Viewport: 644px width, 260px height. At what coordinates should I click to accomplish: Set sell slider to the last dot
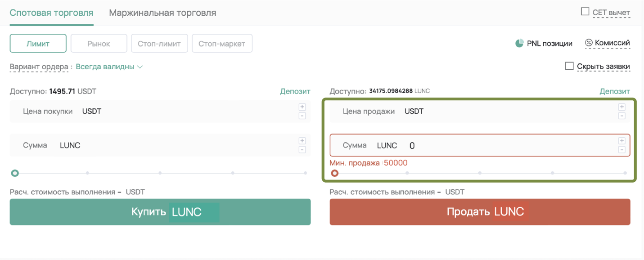pyautogui.click(x=625, y=173)
